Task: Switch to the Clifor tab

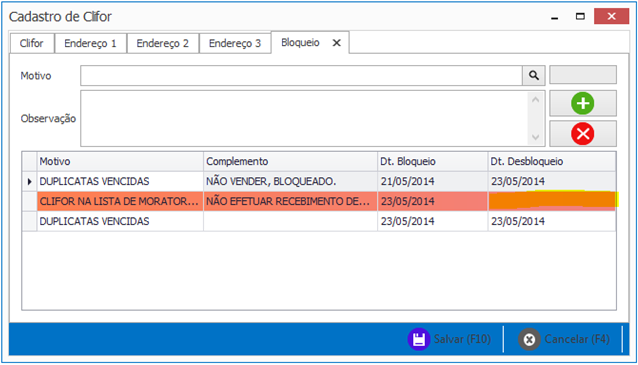Action: pos(32,43)
